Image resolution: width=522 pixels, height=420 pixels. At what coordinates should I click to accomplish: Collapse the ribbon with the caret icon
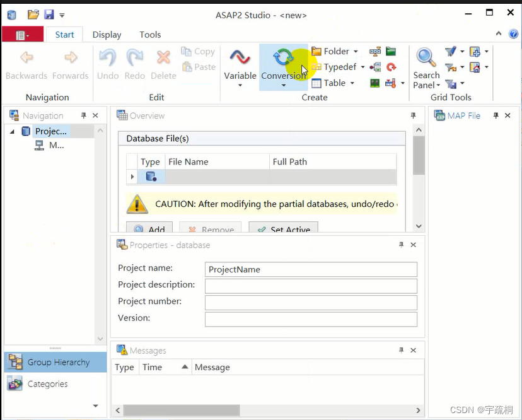(499, 33)
